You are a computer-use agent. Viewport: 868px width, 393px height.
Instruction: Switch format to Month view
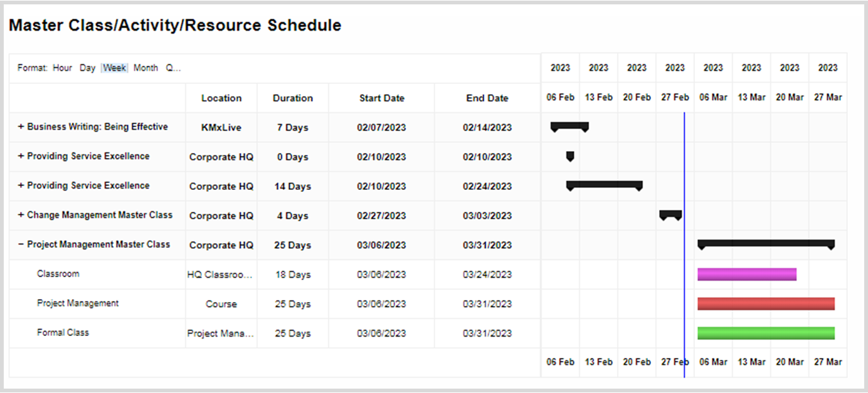[x=146, y=68]
